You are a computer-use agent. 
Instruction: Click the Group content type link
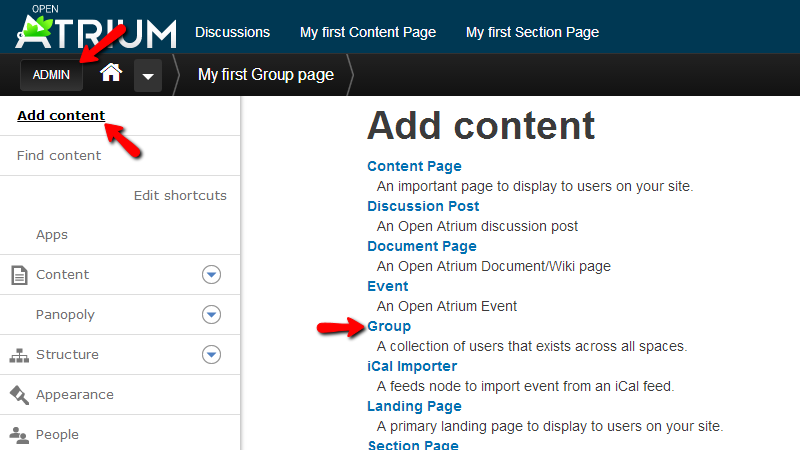(389, 327)
